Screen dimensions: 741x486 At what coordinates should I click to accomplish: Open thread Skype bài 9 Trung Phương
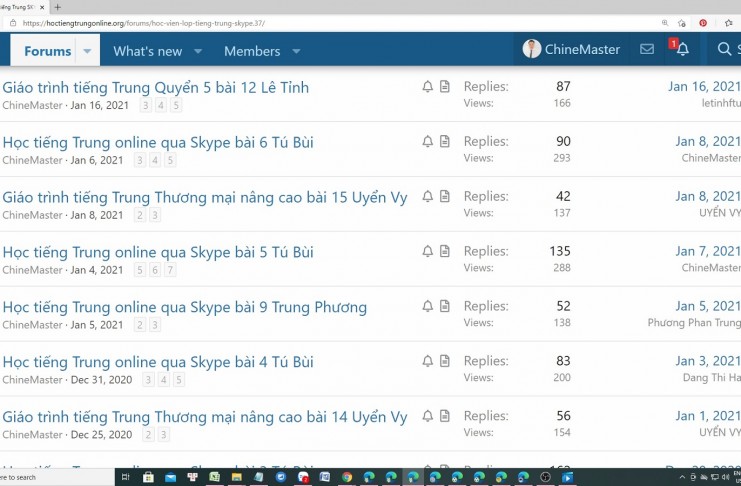pos(185,307)
